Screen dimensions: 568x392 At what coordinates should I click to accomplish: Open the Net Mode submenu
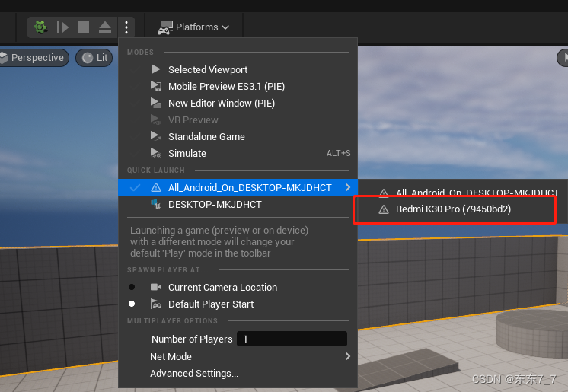[x=238, y=356]
